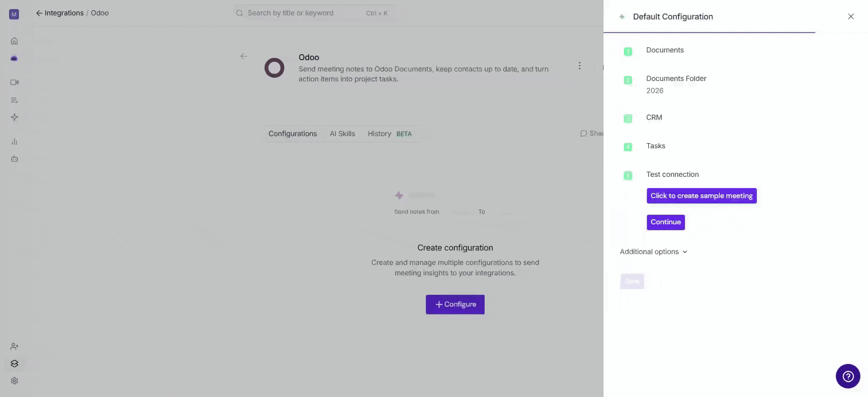The width and height of the screenshot is (868, 397).
Task: Open the three-dot menu next to Odoo
Action: [x=580, y=66]
